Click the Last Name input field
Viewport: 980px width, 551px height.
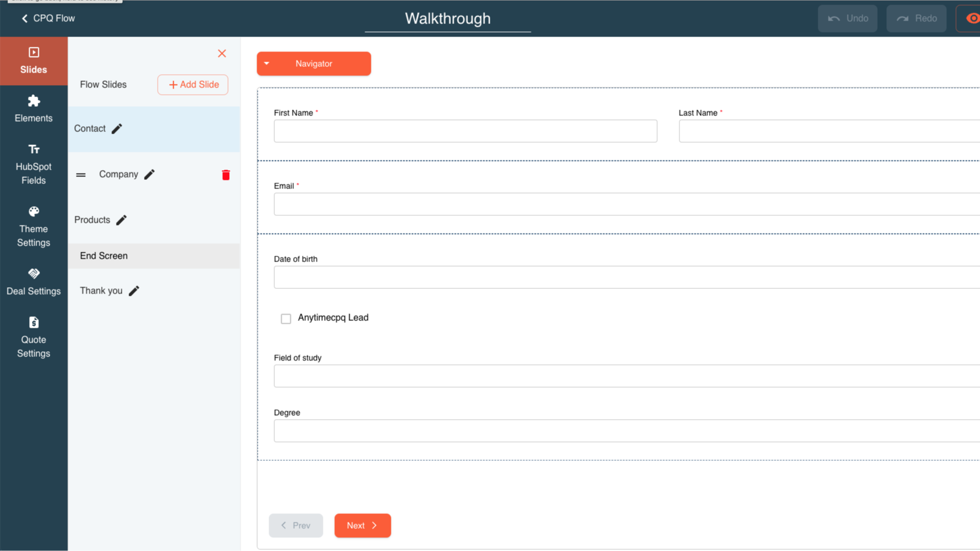point(829,131)
